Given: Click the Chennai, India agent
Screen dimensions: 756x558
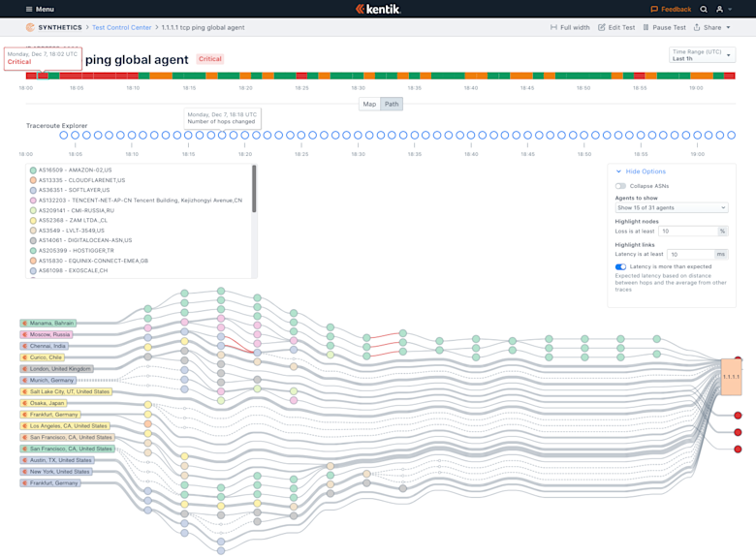Looking at the screenshot, I should click(45, 347).
